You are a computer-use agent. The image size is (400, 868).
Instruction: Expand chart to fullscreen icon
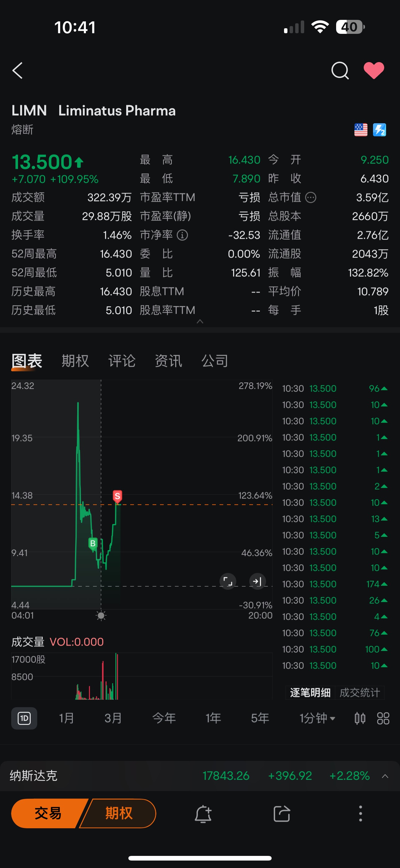228,581
